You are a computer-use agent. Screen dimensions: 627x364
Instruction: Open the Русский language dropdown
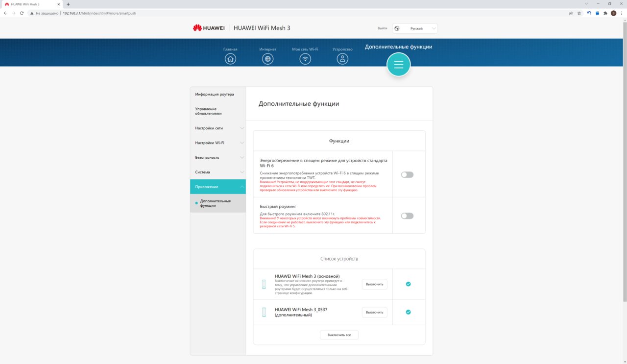tap(415, 28)
